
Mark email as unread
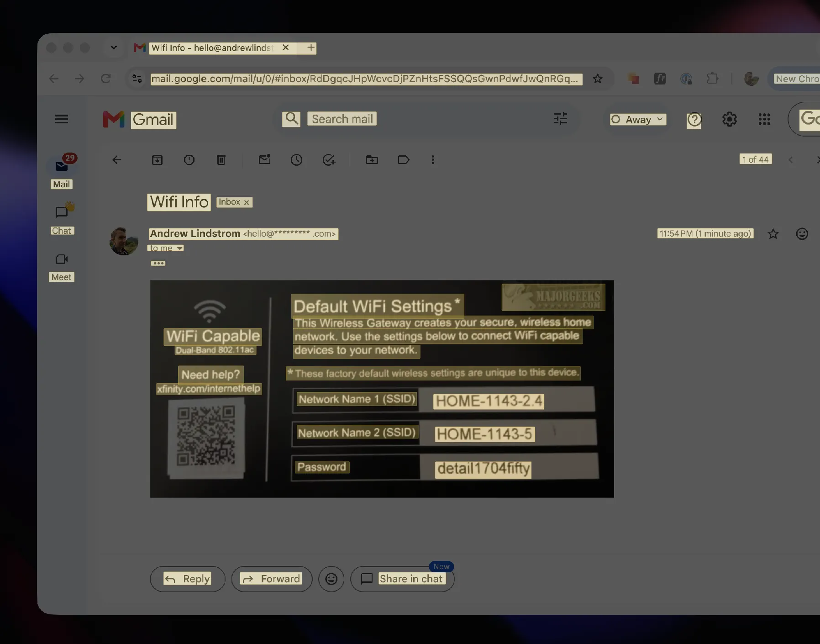pos(265,159)
